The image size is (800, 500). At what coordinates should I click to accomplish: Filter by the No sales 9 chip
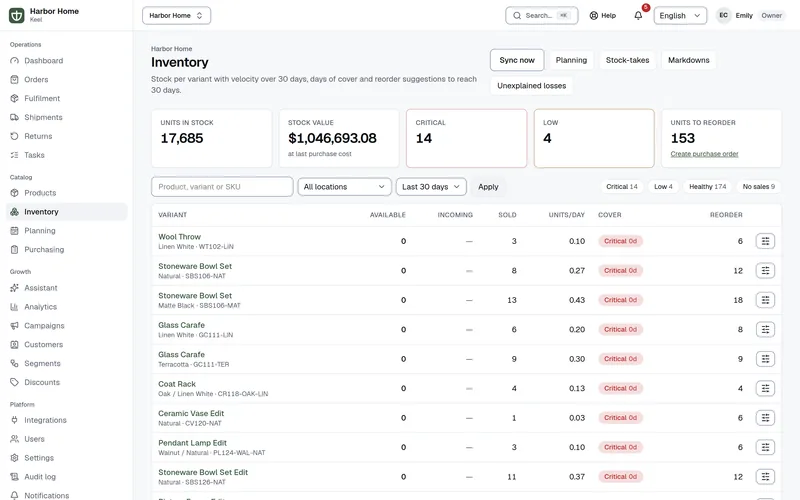pyautogui.click(x=758, y=187)
